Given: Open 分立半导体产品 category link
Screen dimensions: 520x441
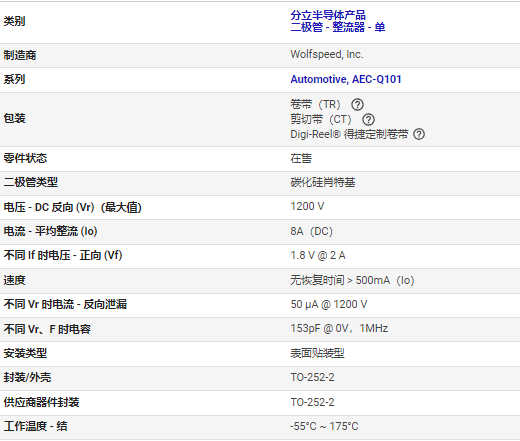Looking at the screenshot, I should (328, 15).
